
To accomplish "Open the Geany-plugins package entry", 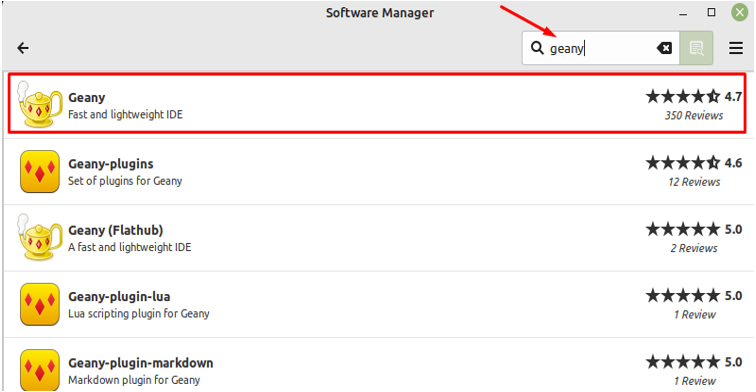I will click(x=379, y=172).
